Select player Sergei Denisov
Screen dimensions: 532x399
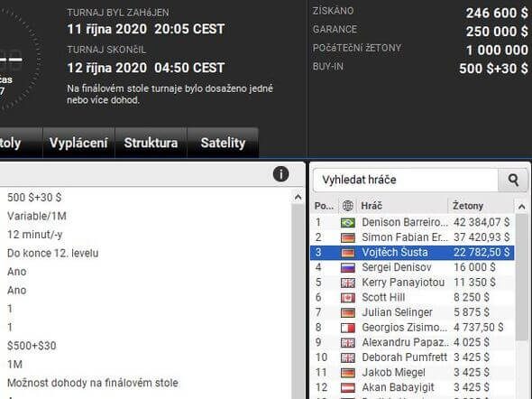[x=412, y=267]
